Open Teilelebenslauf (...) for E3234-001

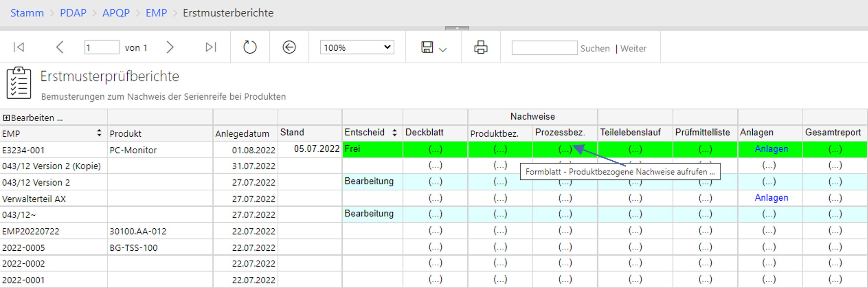click(635, 149)
